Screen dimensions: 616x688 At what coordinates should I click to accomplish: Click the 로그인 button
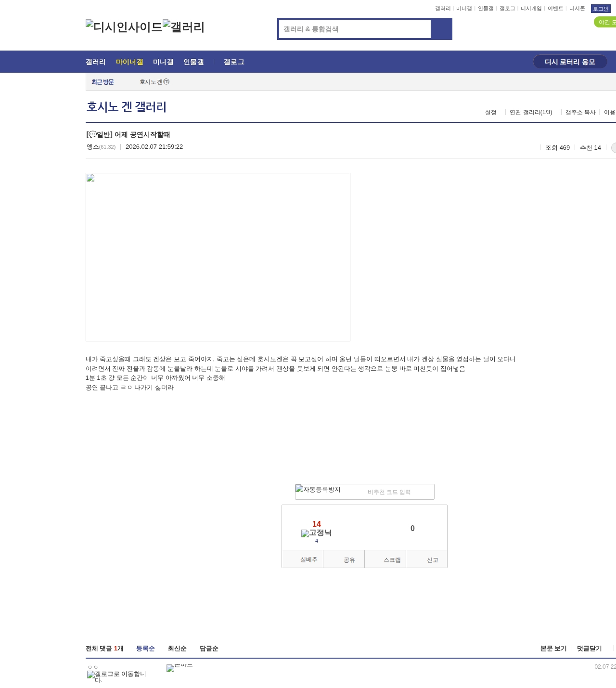[x=601, y=9]
